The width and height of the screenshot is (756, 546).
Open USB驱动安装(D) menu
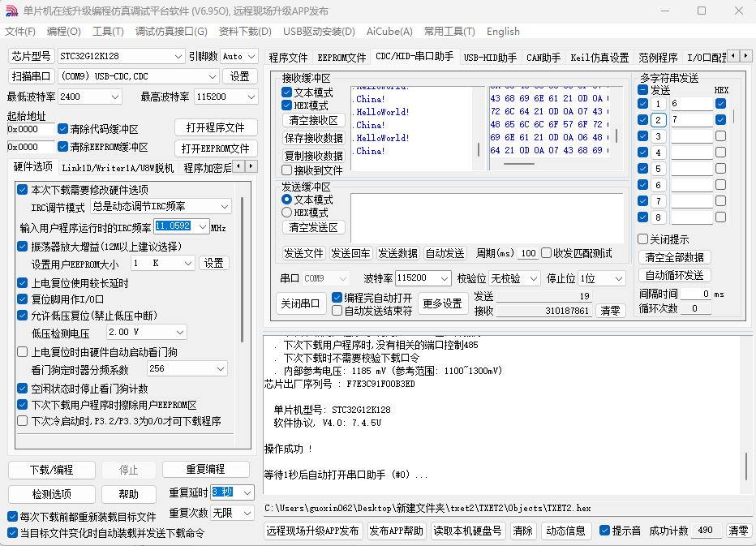click(x=319, y=32)
